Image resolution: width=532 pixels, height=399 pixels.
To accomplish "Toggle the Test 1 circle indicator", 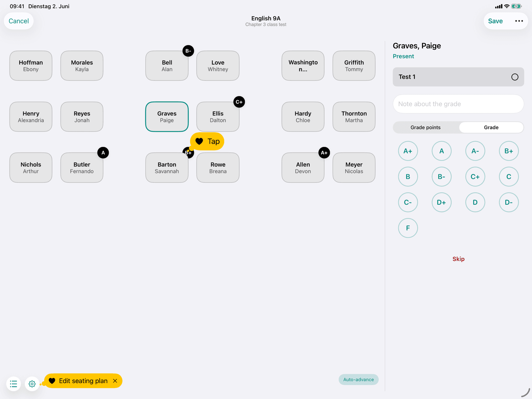I will click(515, 77).
